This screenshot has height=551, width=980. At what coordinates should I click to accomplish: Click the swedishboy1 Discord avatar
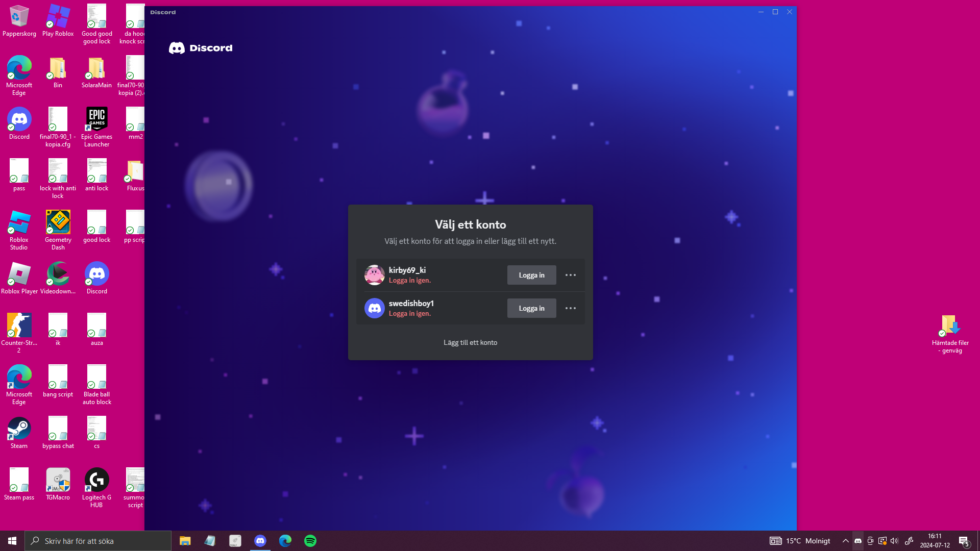(374, 308)
